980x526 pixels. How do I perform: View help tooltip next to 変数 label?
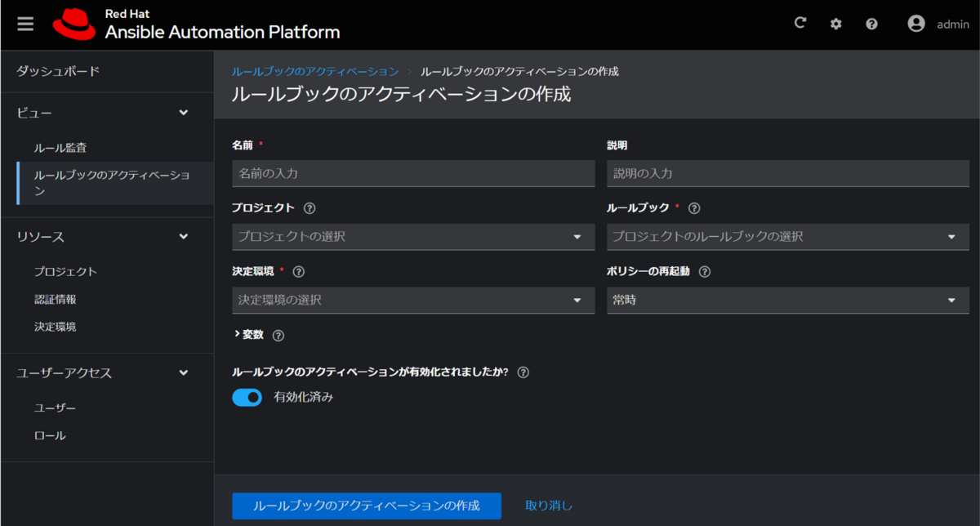click(x=278, y=334)
